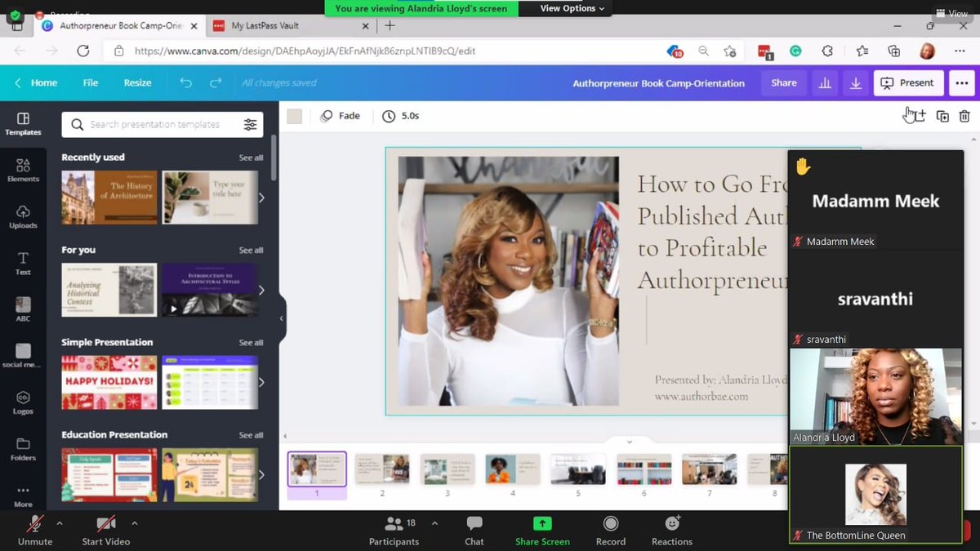The height and width of the screenshot is (551, 980).
Task: Click See all for Recently used
Action: pyautogui.click(x=251, y=158)
